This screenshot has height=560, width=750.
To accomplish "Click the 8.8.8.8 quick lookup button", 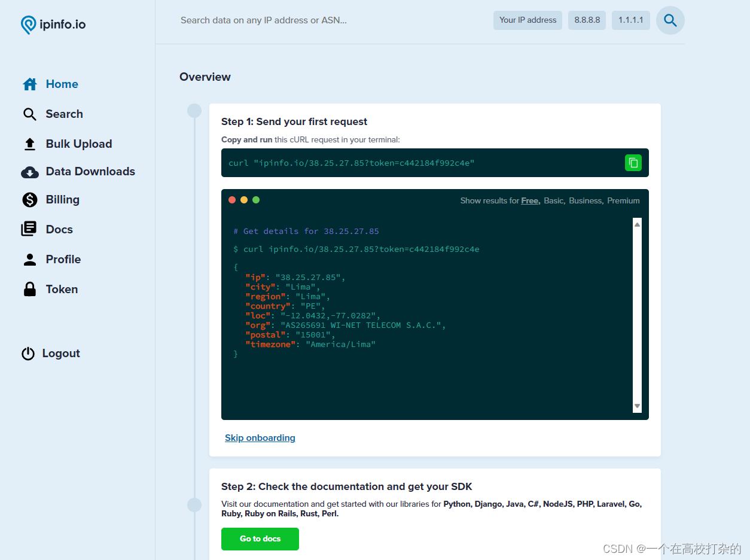I will click(x=587, y=20).
